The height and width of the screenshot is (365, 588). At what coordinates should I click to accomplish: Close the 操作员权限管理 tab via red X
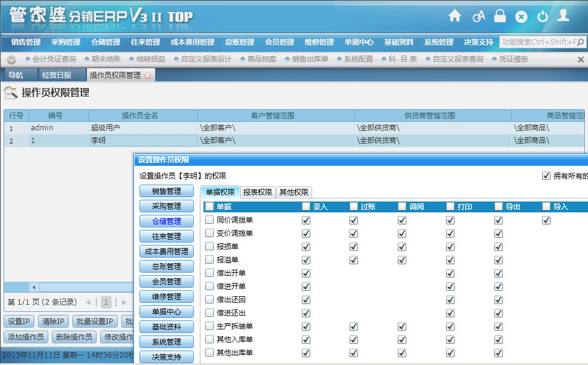tap(148, 75)
